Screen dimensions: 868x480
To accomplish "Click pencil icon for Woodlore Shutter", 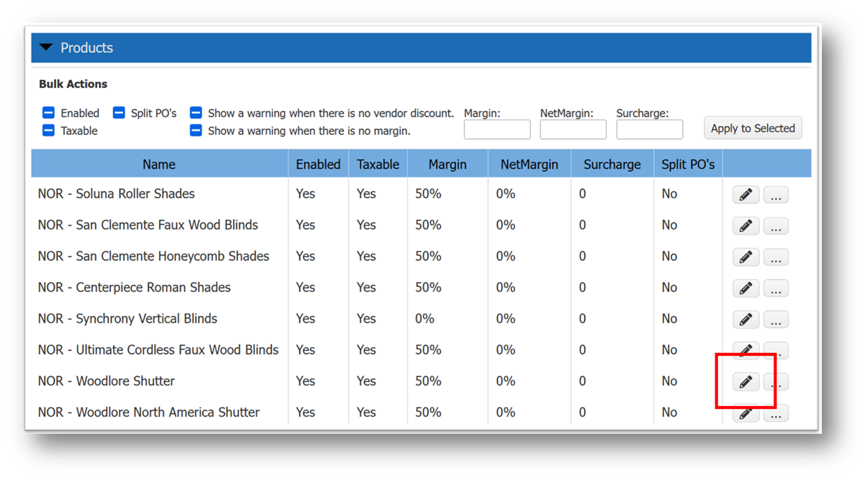I will tap(746, 382).
